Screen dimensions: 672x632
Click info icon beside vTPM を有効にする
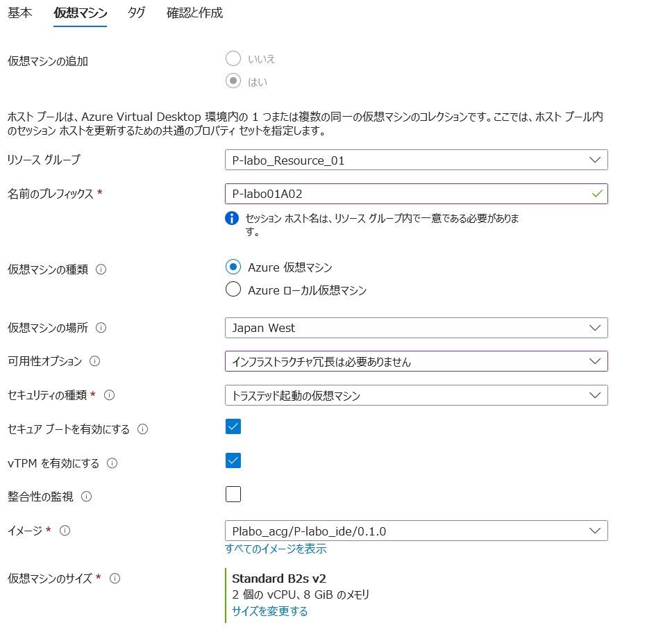coord(112,463)
